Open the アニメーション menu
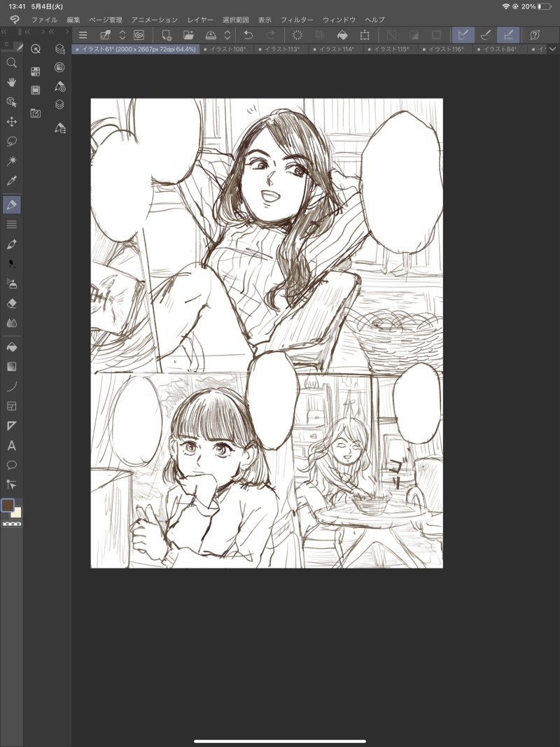The height and width of the screenshot is (747, 560). point(154,20)
